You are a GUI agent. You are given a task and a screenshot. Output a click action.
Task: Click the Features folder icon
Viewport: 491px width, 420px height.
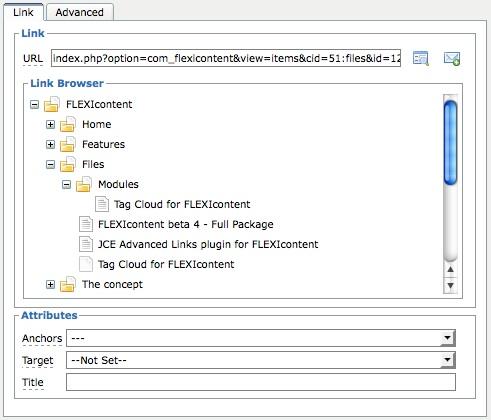point(68,144)
